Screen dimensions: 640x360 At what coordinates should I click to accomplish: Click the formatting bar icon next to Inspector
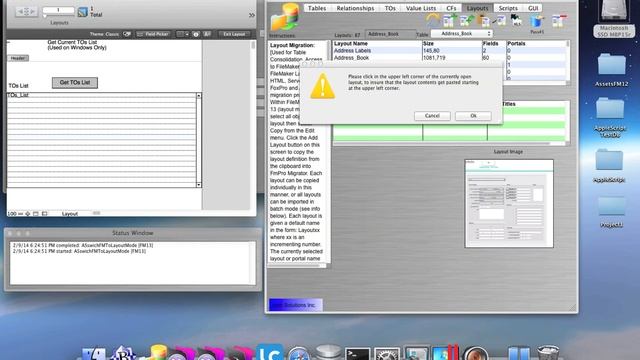click(207, 34)
